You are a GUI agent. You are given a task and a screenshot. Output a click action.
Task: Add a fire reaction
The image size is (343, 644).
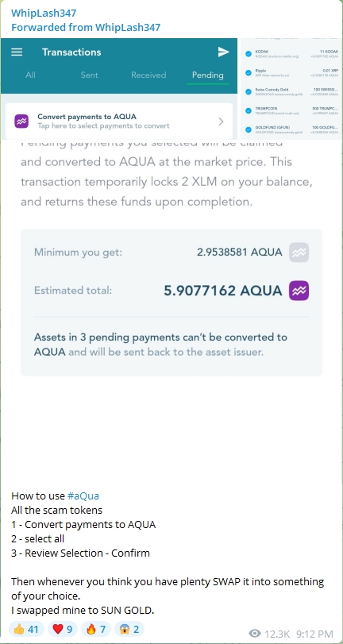point(96,629)
